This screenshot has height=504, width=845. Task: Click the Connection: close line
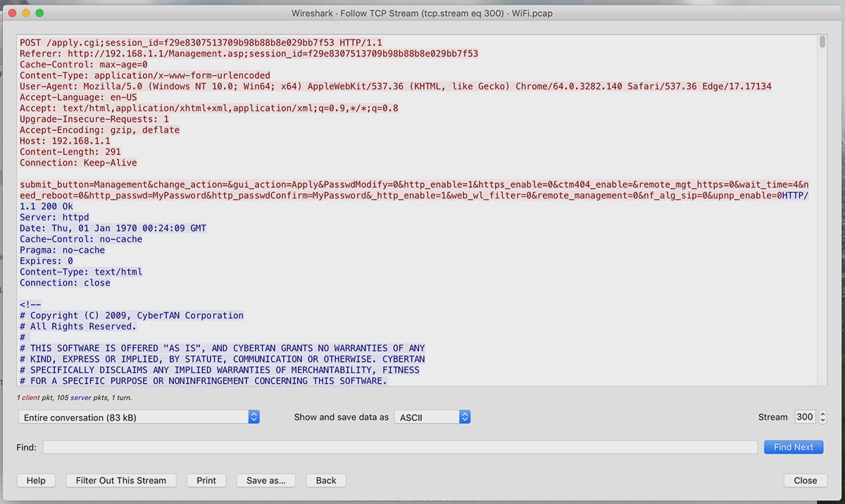tap(65, 283)
